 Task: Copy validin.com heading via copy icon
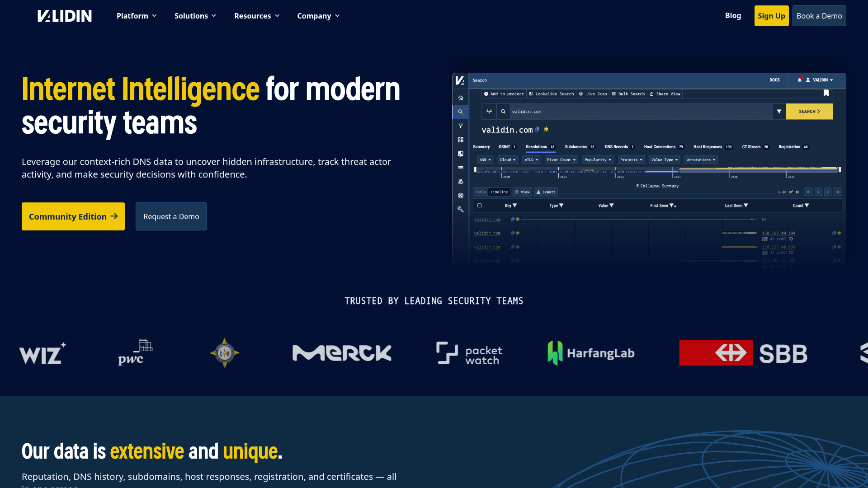(x=537, y=129)
